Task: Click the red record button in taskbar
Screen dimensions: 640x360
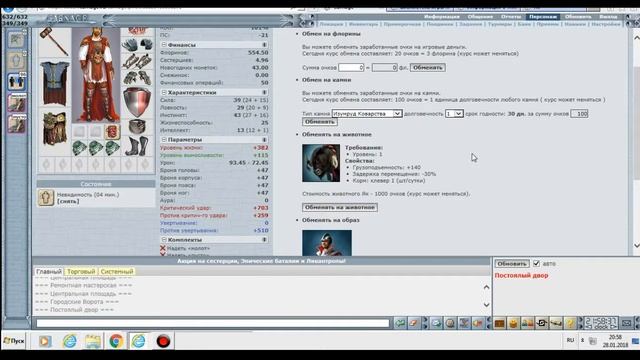Action: pos(163,341)
